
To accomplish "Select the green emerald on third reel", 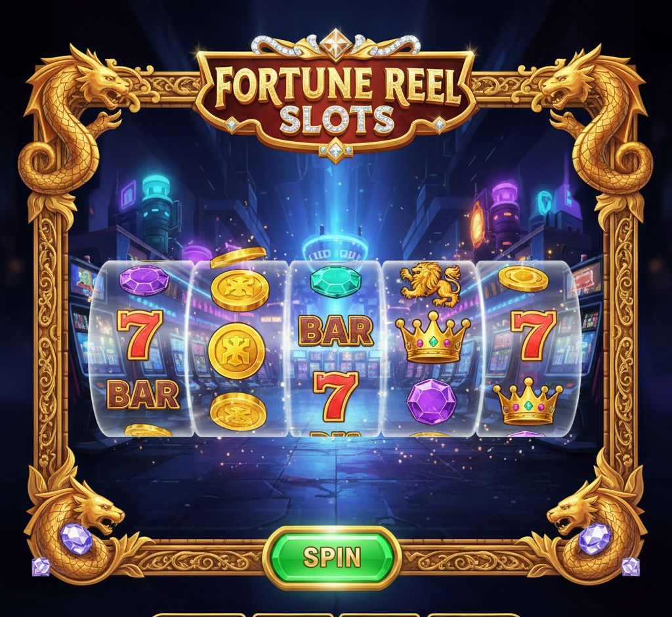I will point(335,282).
